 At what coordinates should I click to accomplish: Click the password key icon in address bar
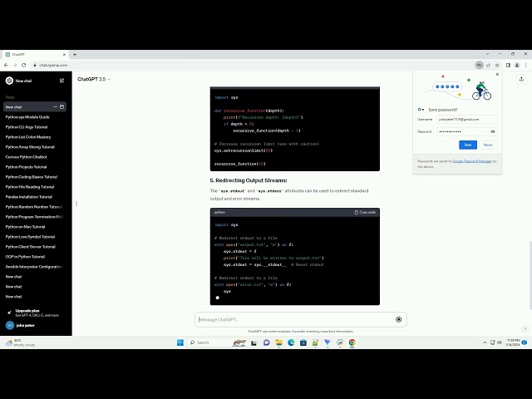(479, 65)
